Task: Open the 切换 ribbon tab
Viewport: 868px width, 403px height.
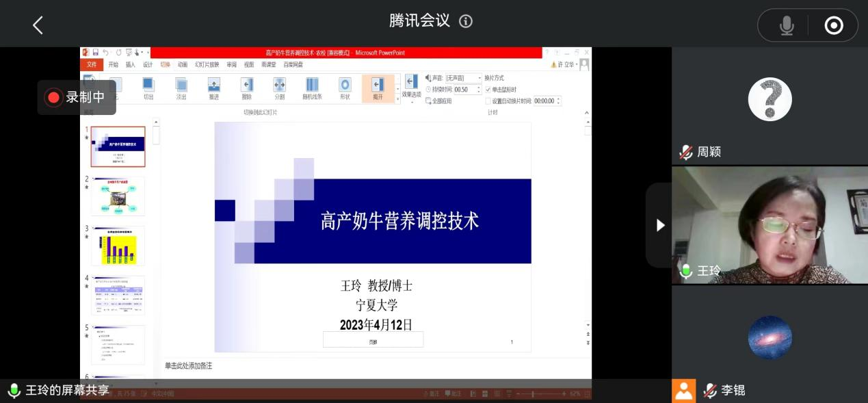Action: pyautogui.click(x=166, y=64)
